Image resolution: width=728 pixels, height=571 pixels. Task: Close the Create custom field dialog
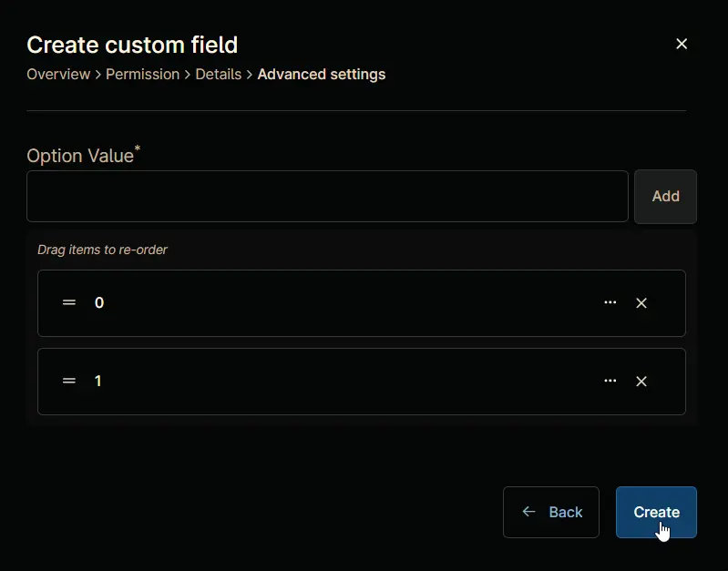pos(682,44)
